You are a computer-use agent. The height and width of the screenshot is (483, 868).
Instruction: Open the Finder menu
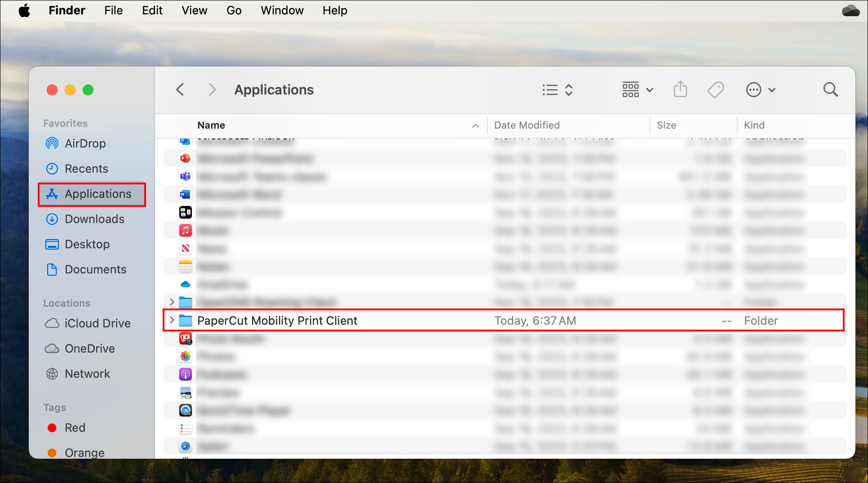pyautogui.click(x=67, y=10)
